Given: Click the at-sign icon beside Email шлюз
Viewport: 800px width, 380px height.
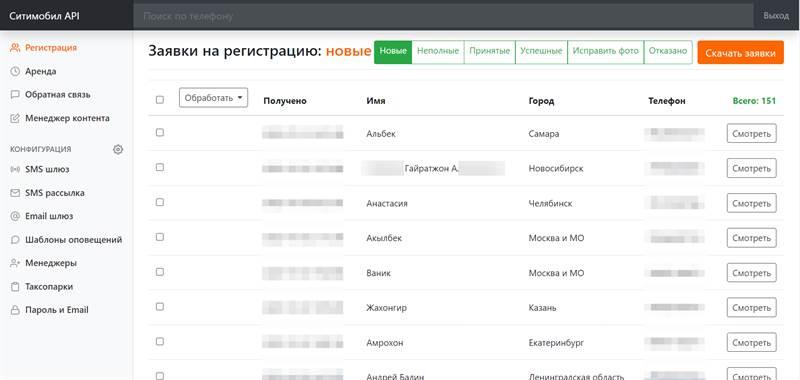Looking at the screenshot, I should tap(15, 216).
